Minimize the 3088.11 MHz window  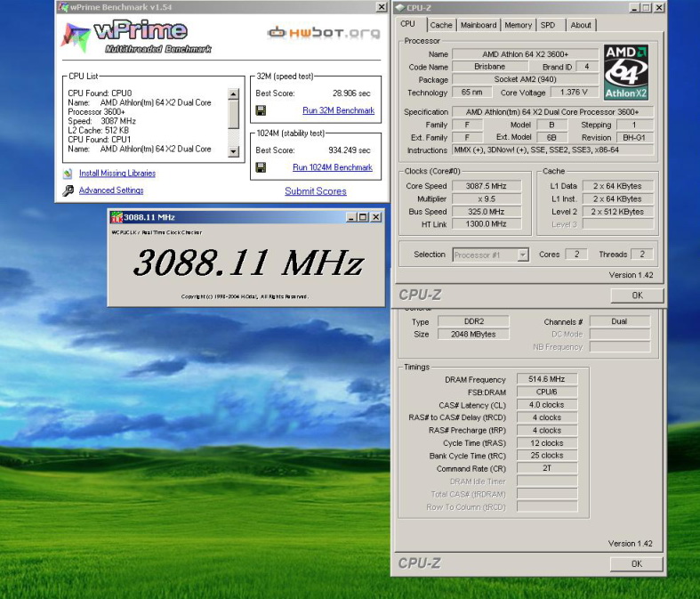point(351,217)
